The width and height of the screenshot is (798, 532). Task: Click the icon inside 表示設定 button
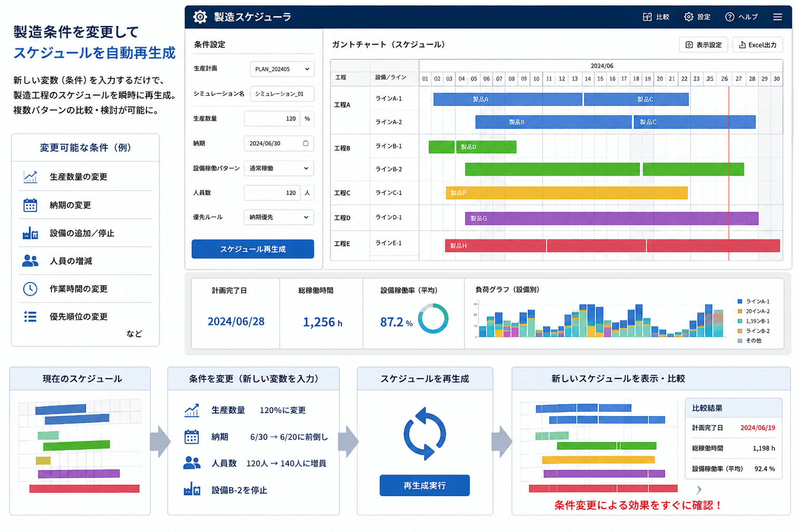pos(689,45)
